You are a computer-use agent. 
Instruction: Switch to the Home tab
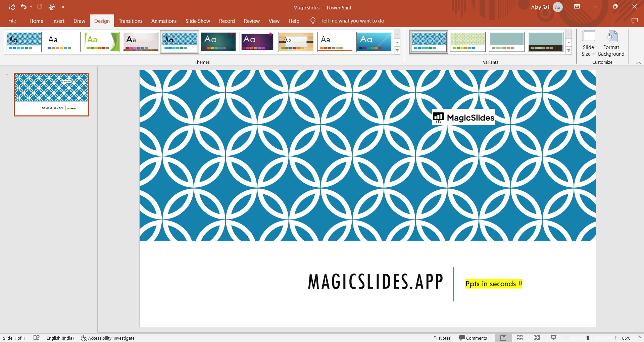tap(36, 21)
